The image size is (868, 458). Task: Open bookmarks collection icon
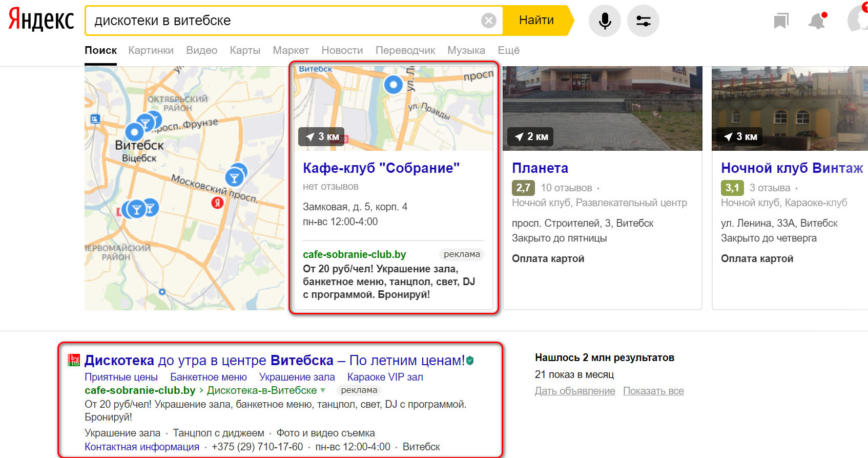(x=781, y=21)
